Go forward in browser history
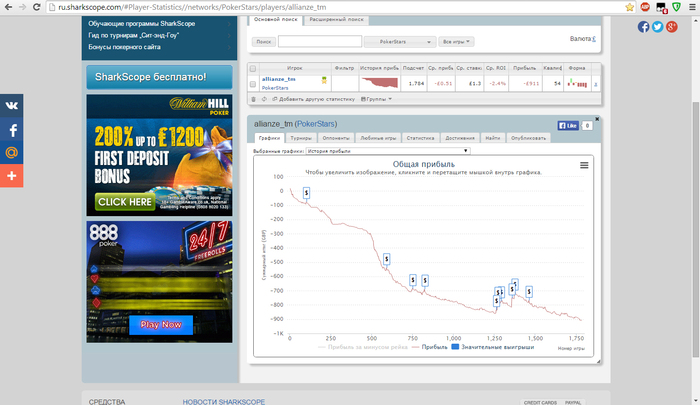This screenshot has height=405, width=700. coord(22,7)
